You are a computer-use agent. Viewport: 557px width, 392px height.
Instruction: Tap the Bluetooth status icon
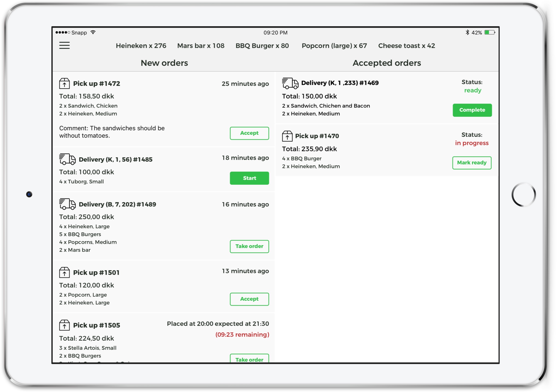point(467,32)
